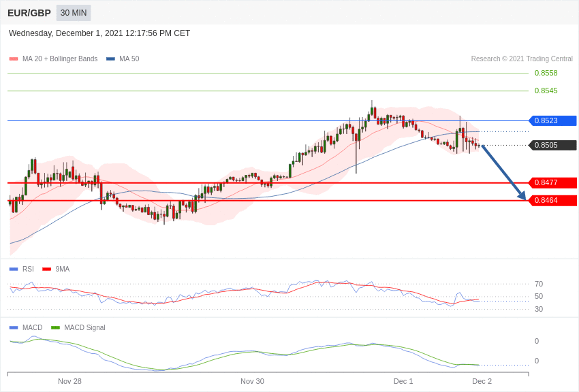Click the black 0.8505 current price tag
Screen dimensions: 579x392
click(x=553, y=145)
